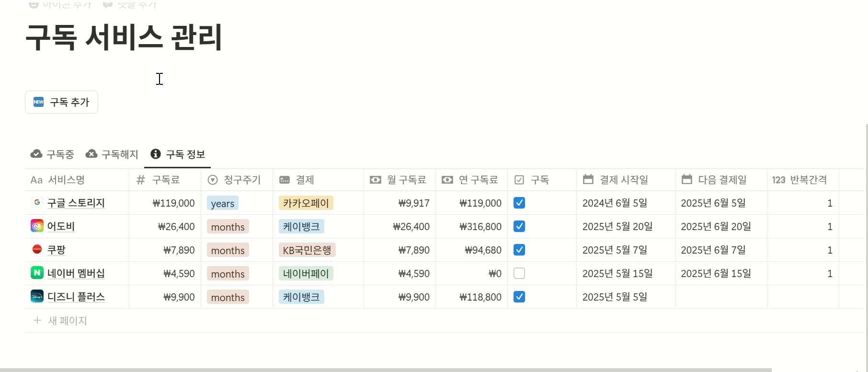Select the 구독 정보 tab
This screenshot has width=868, height=372.
coord(178,154)
